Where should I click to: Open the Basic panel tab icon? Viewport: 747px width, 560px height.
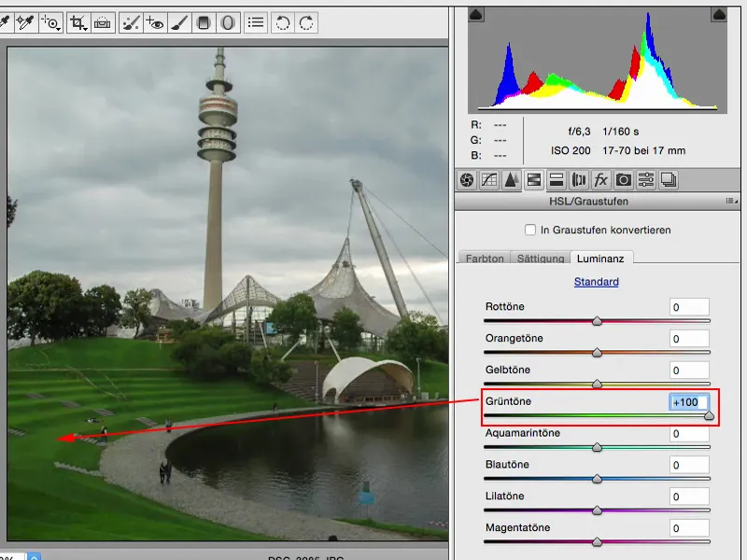[467, 180]
